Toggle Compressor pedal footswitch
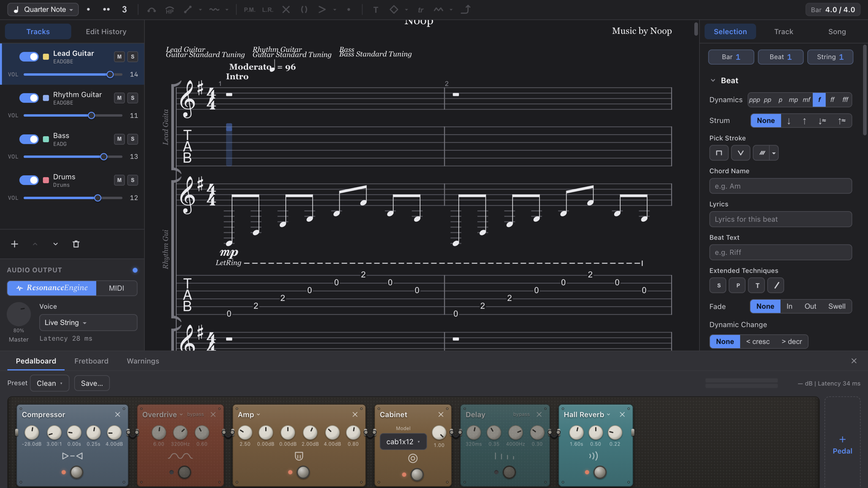The width and height of the screenshot is (868, 488). (77, 472)
